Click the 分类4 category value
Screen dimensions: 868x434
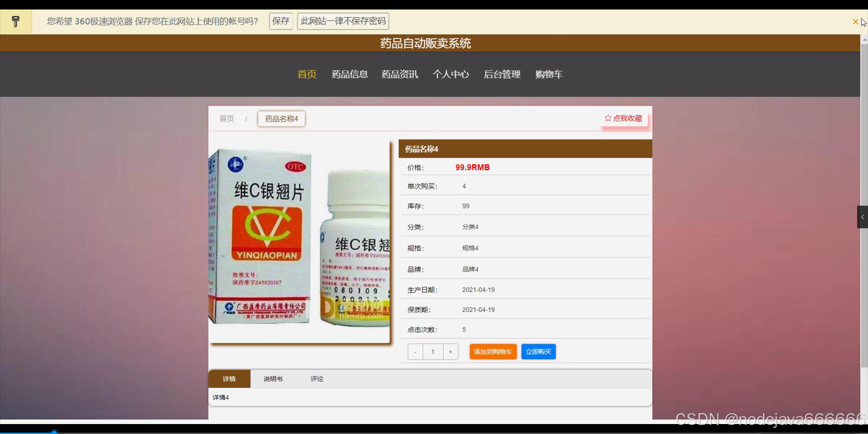(x=470, y=227)
